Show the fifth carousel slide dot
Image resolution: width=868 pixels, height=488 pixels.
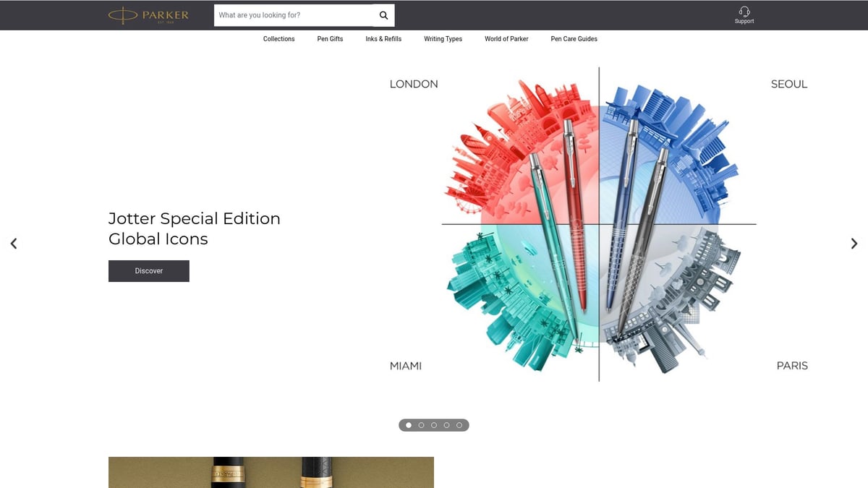click(459, 425)
